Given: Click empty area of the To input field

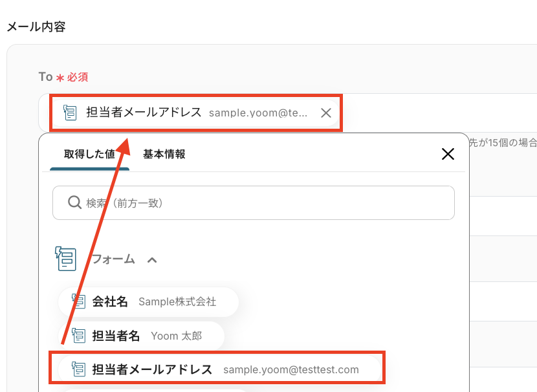Looking at the screenshot, I should (x=440, y=113).
